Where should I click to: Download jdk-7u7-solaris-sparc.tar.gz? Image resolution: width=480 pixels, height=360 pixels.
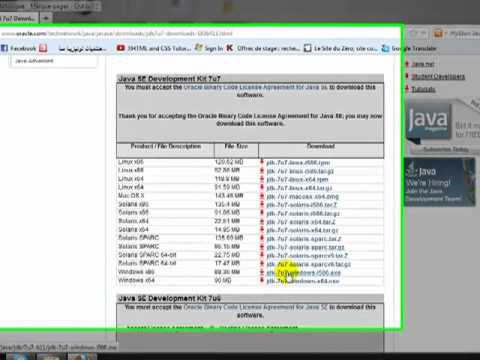pos(305,248)
